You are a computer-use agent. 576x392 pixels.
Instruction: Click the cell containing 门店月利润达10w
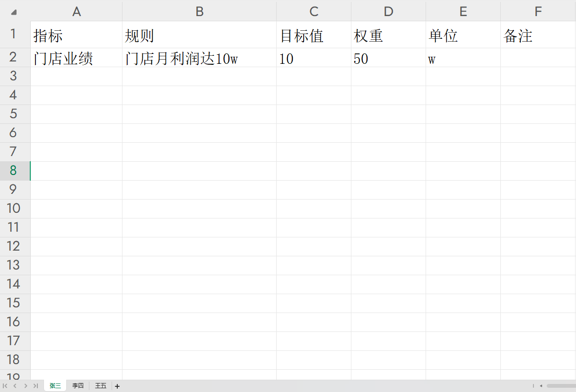click(199, 59)
